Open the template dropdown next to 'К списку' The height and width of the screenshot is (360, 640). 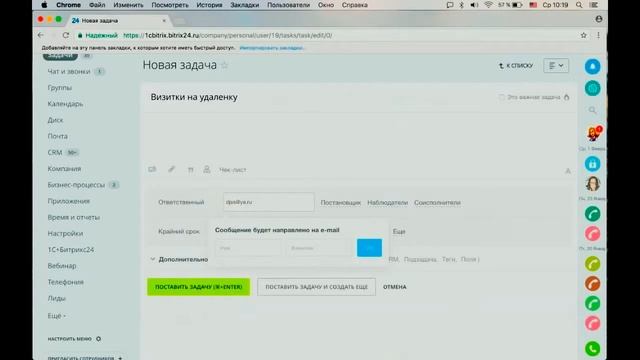(556, 66)
